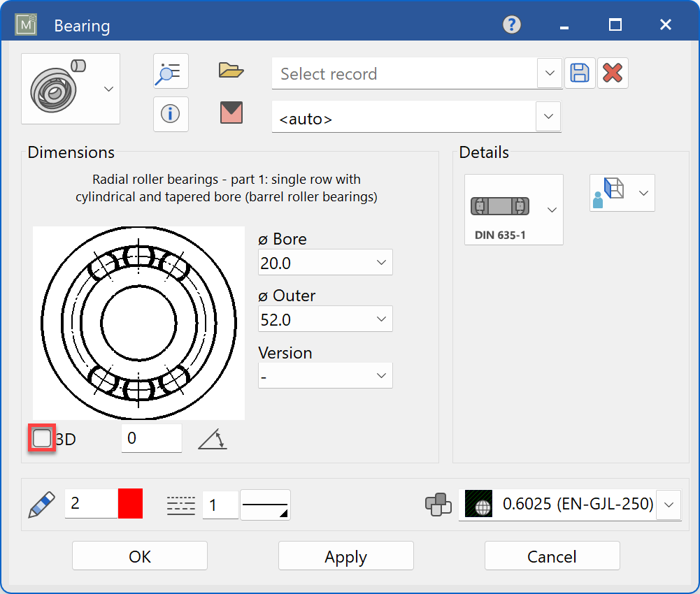700x594 pixels.
Task: Delete record with red X icon
Action: (613, 73)
